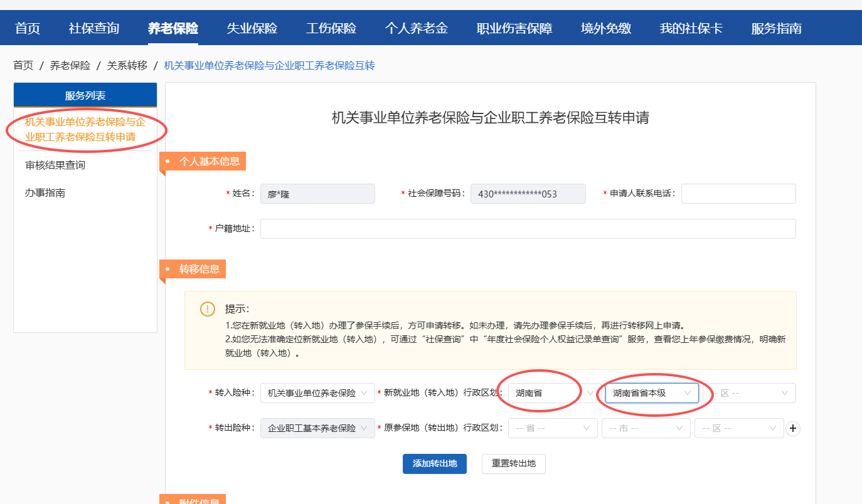This screenshot has height=504, width=862.
Task: Click the plus icon beside transfer-out region
Action: click(x=793, y=428)
